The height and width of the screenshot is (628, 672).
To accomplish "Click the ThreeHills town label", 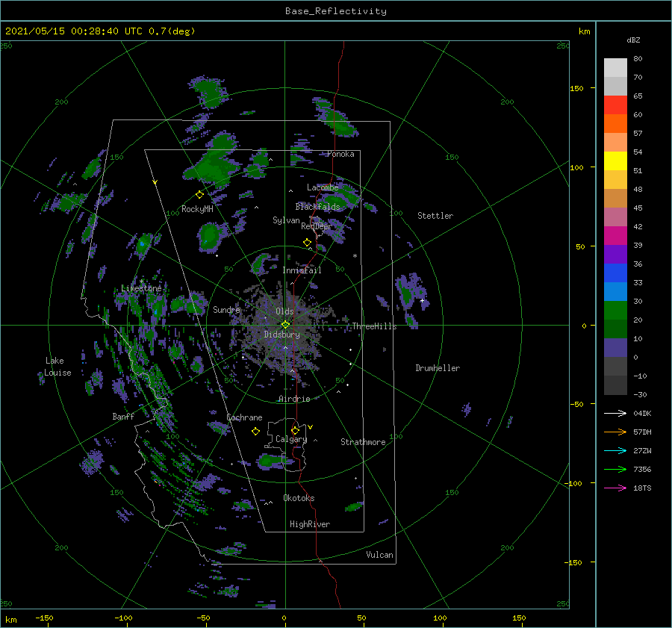I will 374,326.
